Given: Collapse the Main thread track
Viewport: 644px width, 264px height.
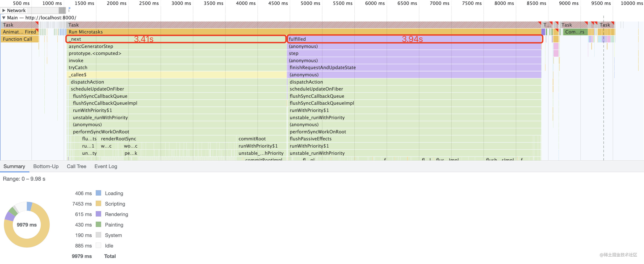Looking at the screenshot, I should coord(4,18).
